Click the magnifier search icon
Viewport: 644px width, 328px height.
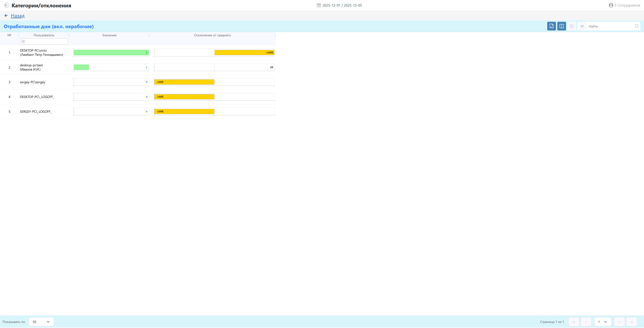tap(636, 26)
